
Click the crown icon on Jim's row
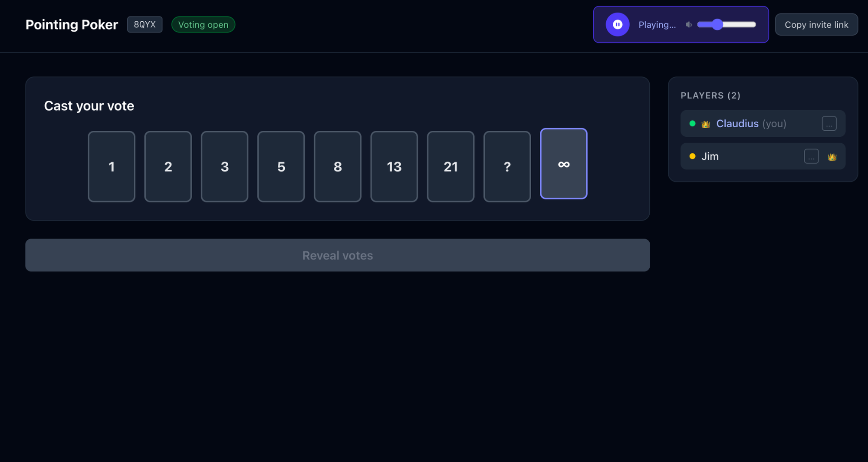click(x=832, y=157)
